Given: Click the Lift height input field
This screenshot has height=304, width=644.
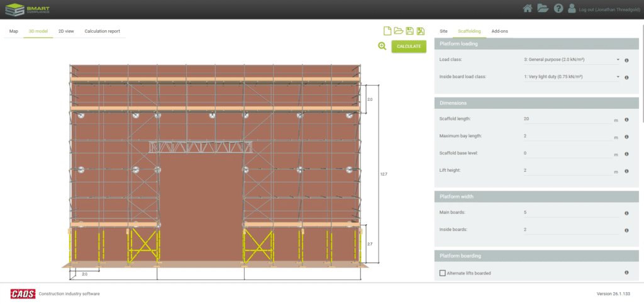Looking at the screenshot, I should pos(567,171).
